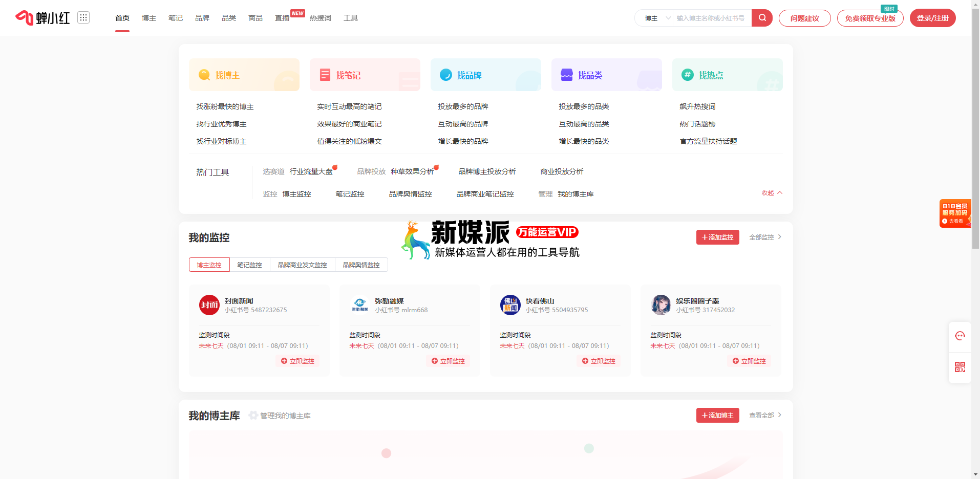
Task: Open 工具 nav menu
Action: point(351,18)
